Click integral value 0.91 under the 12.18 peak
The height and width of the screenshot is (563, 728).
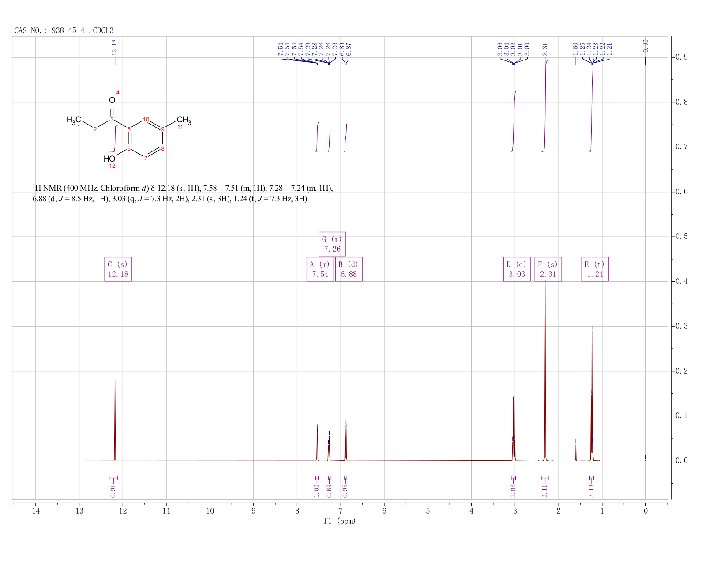113,490
